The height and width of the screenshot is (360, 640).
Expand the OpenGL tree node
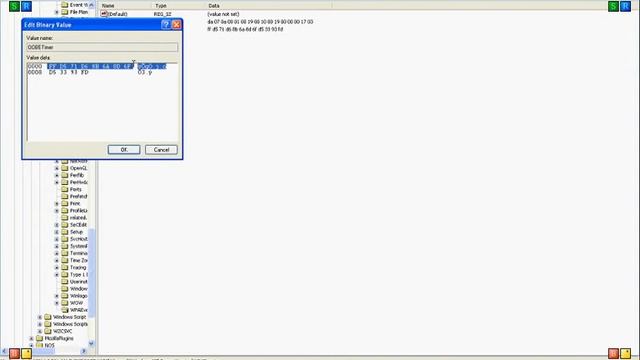[57, 168]
